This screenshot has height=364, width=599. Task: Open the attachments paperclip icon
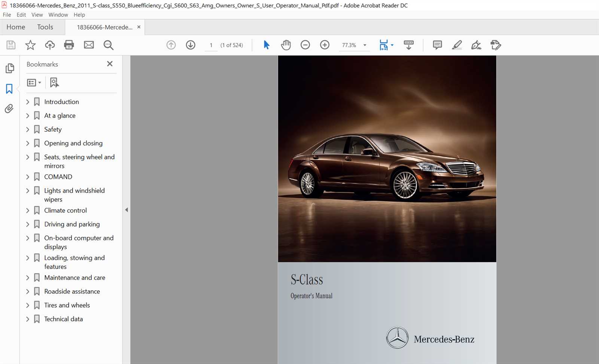click(x=9, y=108)
